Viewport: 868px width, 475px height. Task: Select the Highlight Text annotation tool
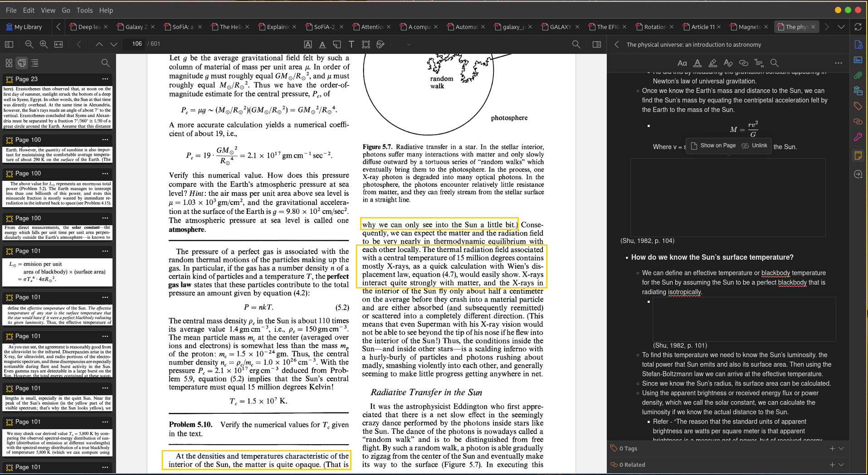308,44
